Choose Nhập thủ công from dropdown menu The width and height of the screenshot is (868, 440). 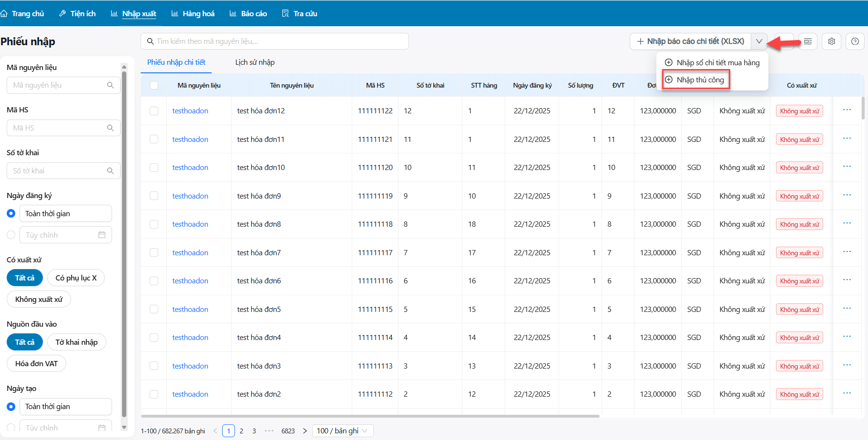(700, 80)
